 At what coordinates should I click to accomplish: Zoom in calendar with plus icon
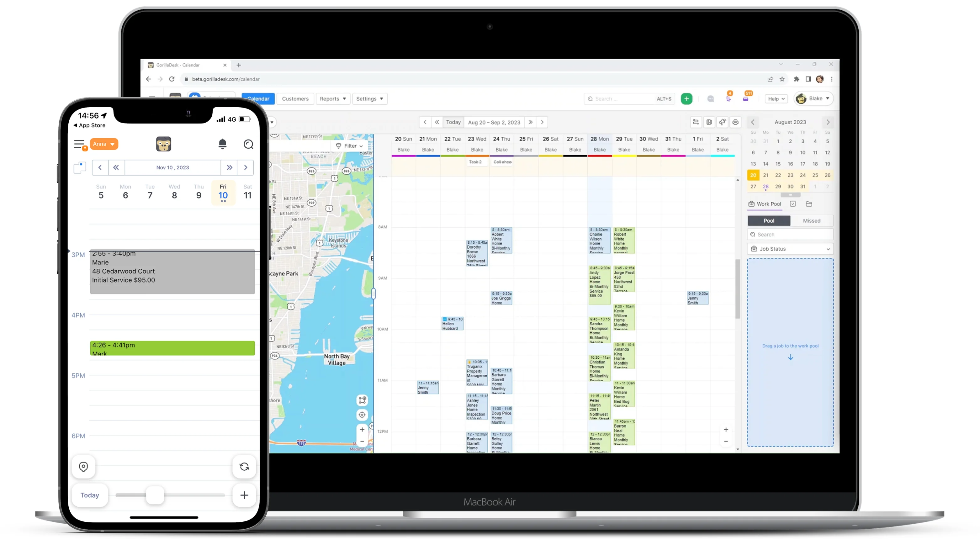click(726, 430)
